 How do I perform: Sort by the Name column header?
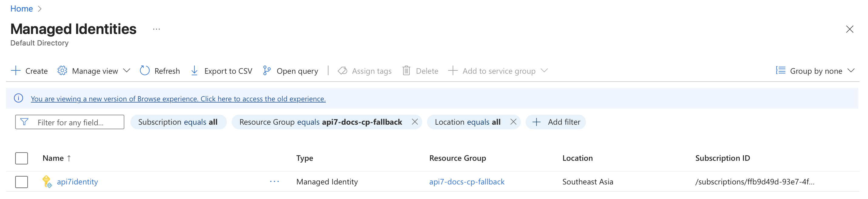point(53,158)
